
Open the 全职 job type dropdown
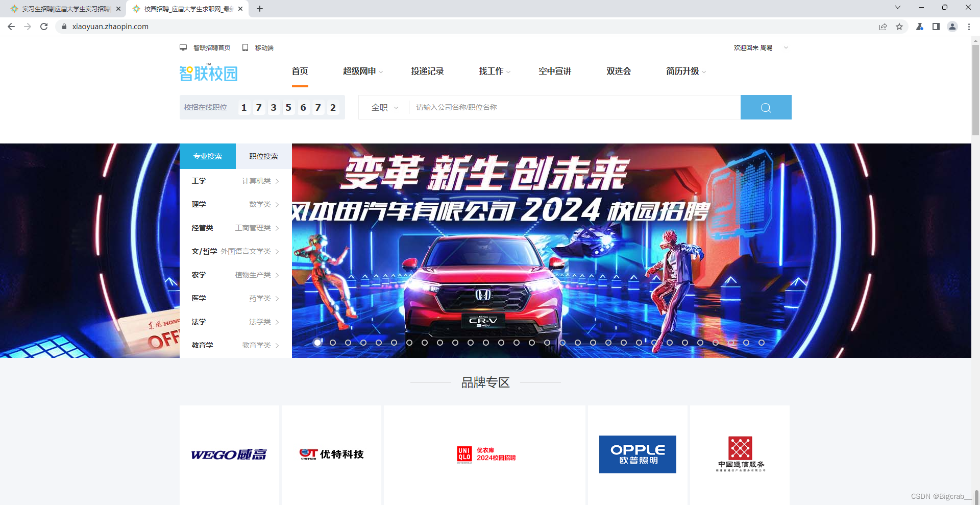[x=383, y=107]
